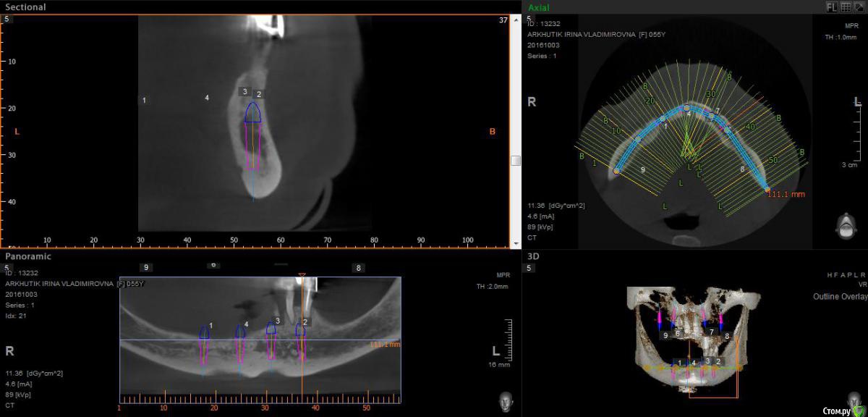The height and width of the screenshot is (417, 868).
Task: Activate the Panoramic view panel title
Action: pos(28,256)
